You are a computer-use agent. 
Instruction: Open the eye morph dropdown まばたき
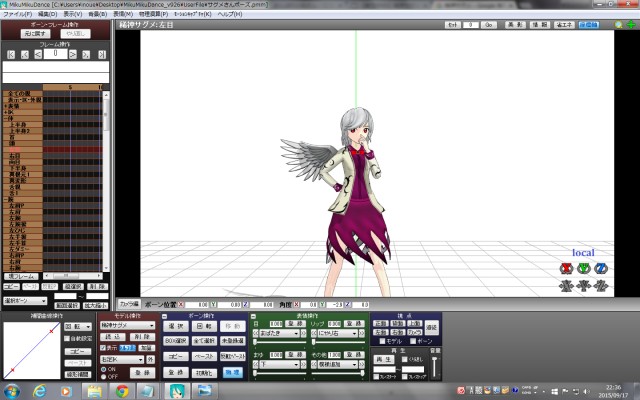point(280,333)
